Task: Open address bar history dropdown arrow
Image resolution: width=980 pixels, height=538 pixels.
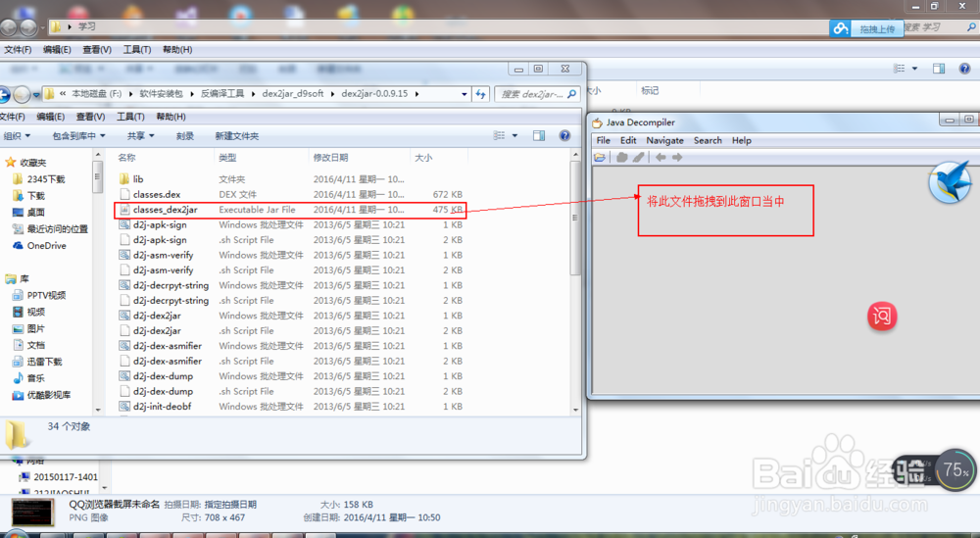Action: (x=464, y=94)
